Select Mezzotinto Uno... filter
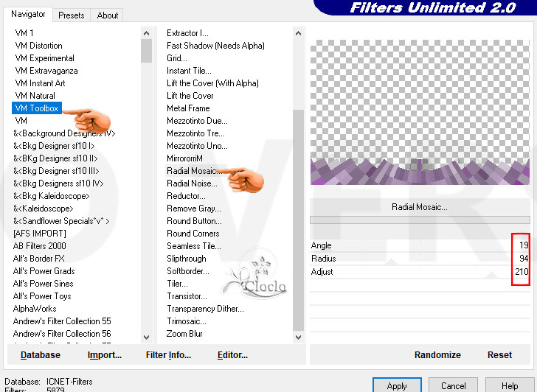Screen dimensions: 537x392 click(197, 146)
